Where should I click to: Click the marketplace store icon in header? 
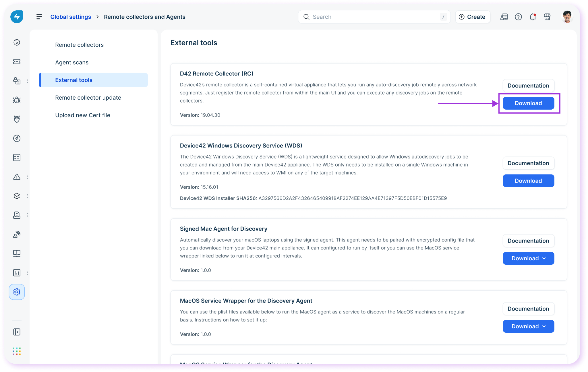pyautogui.click(x=547, y=17)
